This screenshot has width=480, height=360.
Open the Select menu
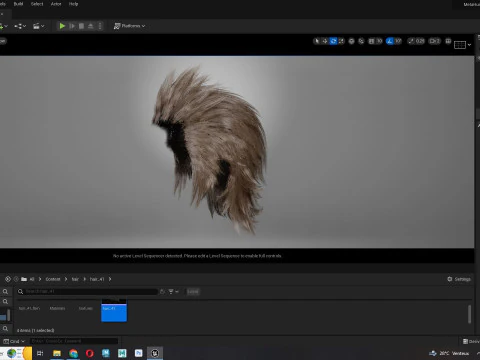click(x=37, y=4)
